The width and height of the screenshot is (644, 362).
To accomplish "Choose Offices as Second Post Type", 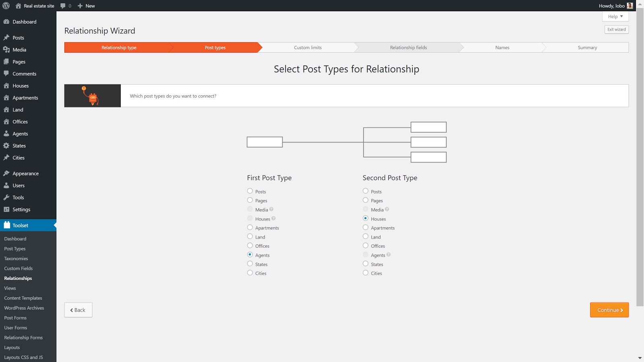I will pos(365,246).
